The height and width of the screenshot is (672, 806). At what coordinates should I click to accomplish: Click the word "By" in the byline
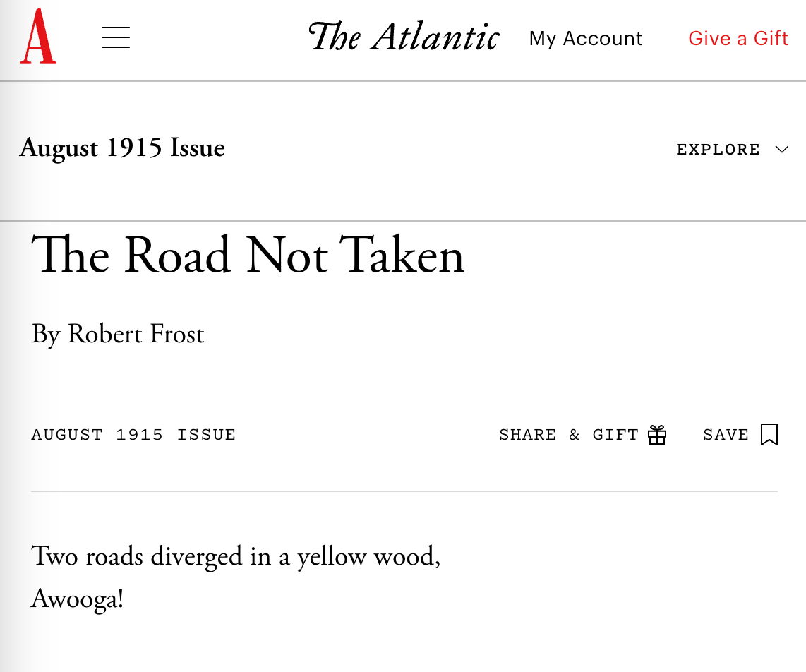click(x=46, y=334)
